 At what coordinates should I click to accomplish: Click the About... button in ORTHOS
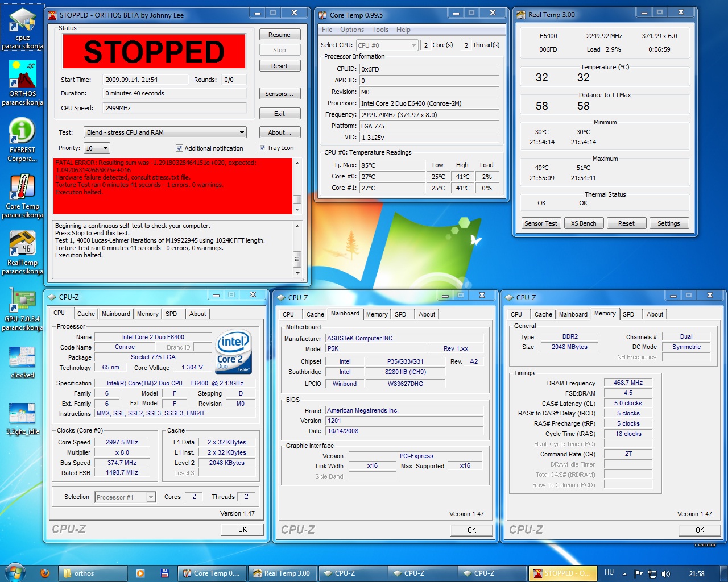coord(279,132)
